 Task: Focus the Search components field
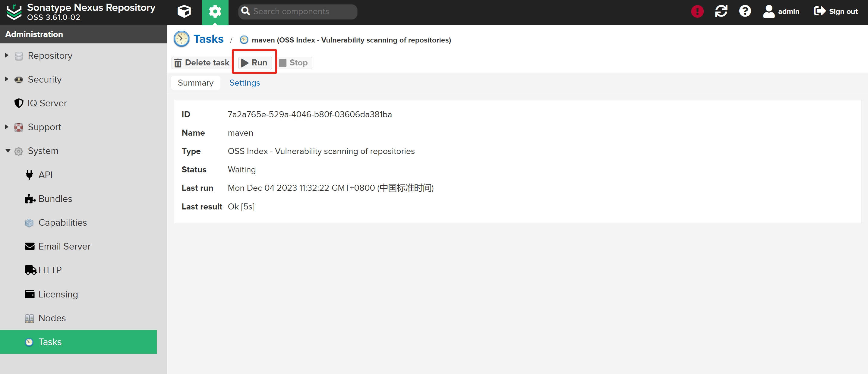[x=301, y=11]
